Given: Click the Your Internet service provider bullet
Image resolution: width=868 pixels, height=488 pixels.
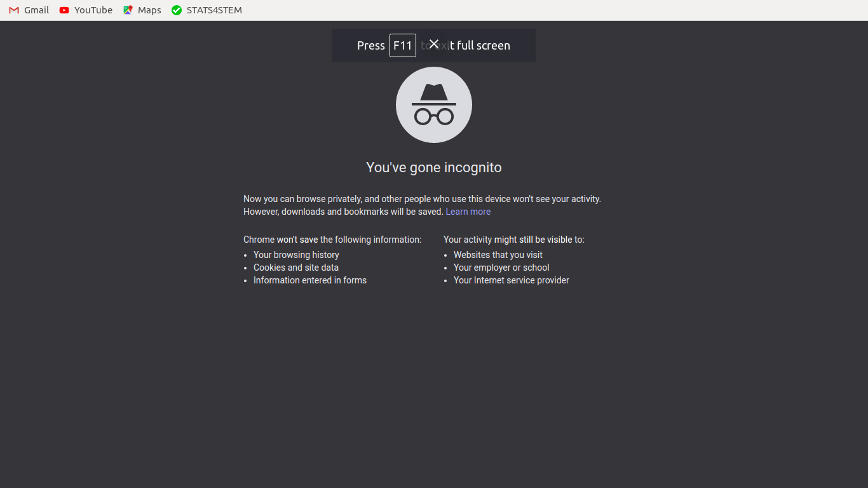Looking at the screenshot, I should (x=512, y=280).
